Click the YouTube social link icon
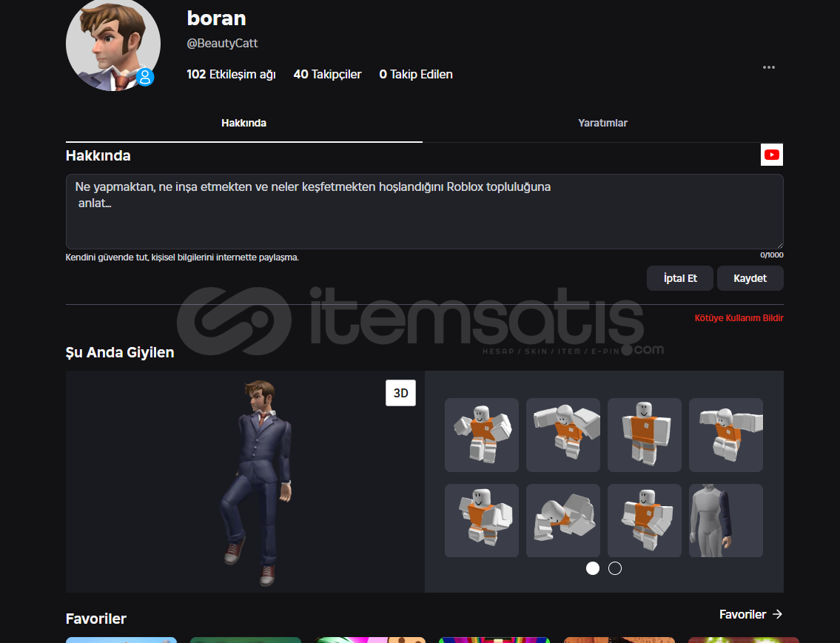This screenshot has width=840, height=643. (771, 155)
